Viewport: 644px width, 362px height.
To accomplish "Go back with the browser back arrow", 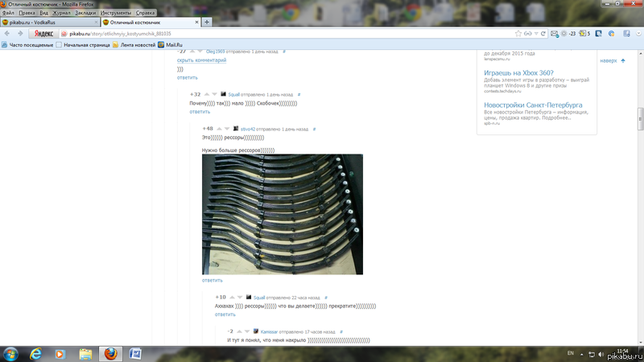I will tap(7, 34).
